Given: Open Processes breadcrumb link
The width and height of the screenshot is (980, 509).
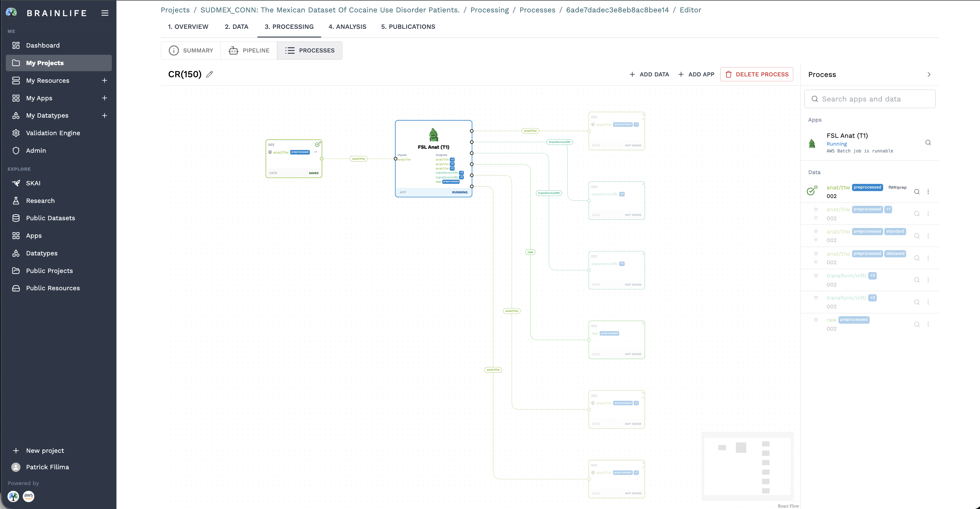Looking at the screenshot, I should click(x=537, y=10).
